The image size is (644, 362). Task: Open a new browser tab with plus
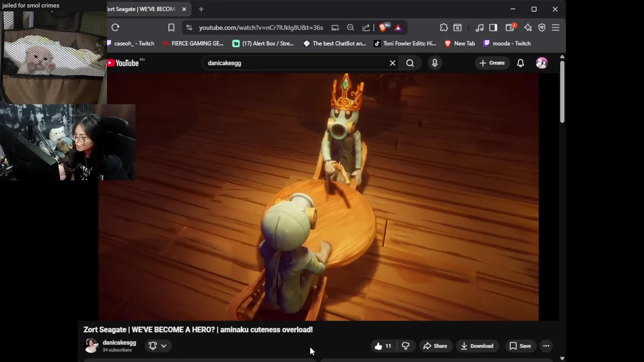pyautogui.click(x=201, y=9)
